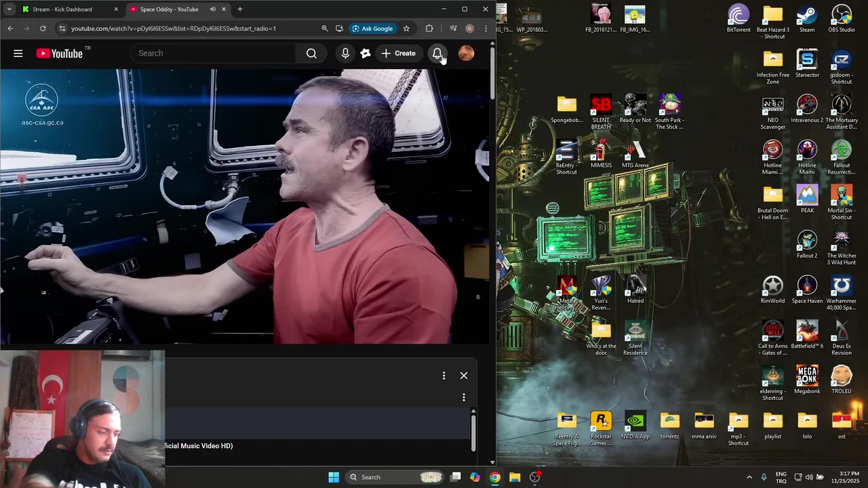
Task: Open Chrome extensions puzzle icon
Action: point(429,28)
